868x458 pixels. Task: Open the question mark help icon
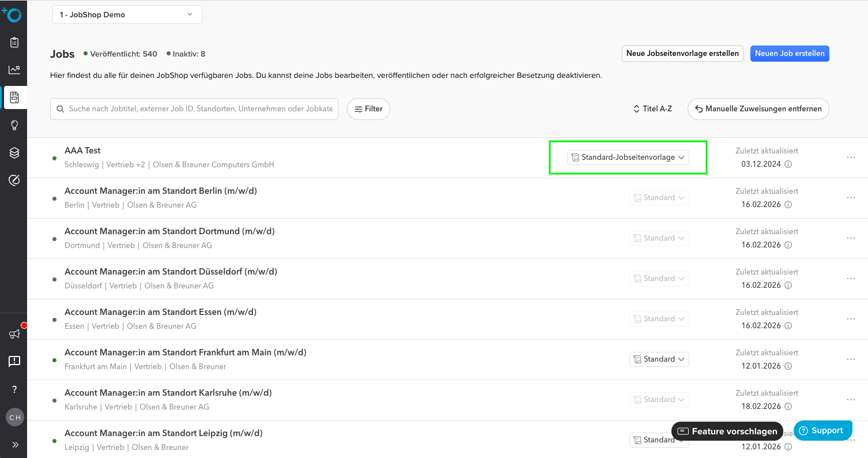coord(14,389)
